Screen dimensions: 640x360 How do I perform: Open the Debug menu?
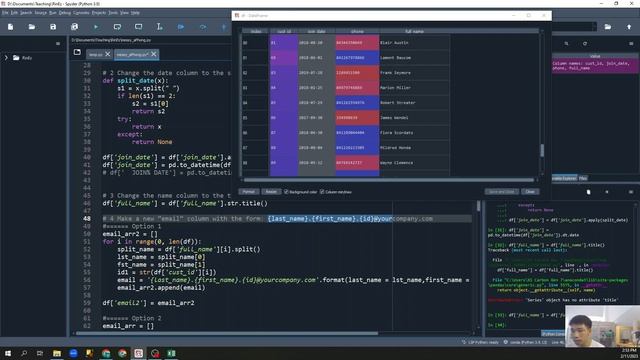click(x=64, y=13)
